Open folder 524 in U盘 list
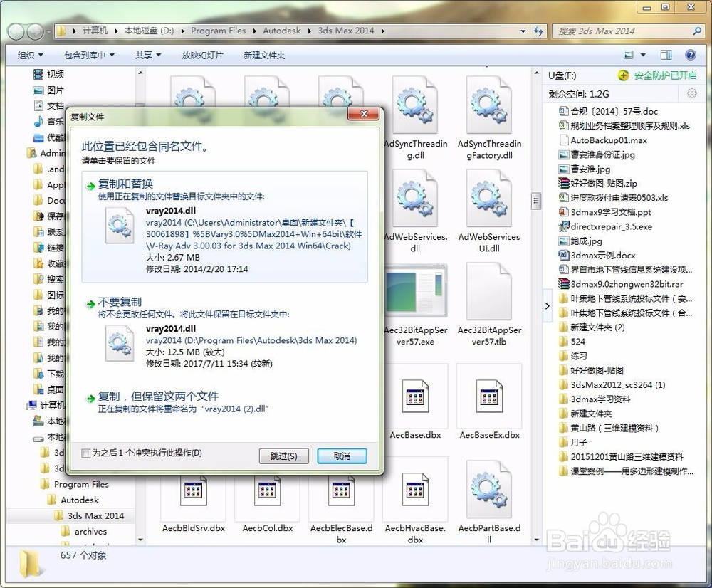 click(577, 342)
